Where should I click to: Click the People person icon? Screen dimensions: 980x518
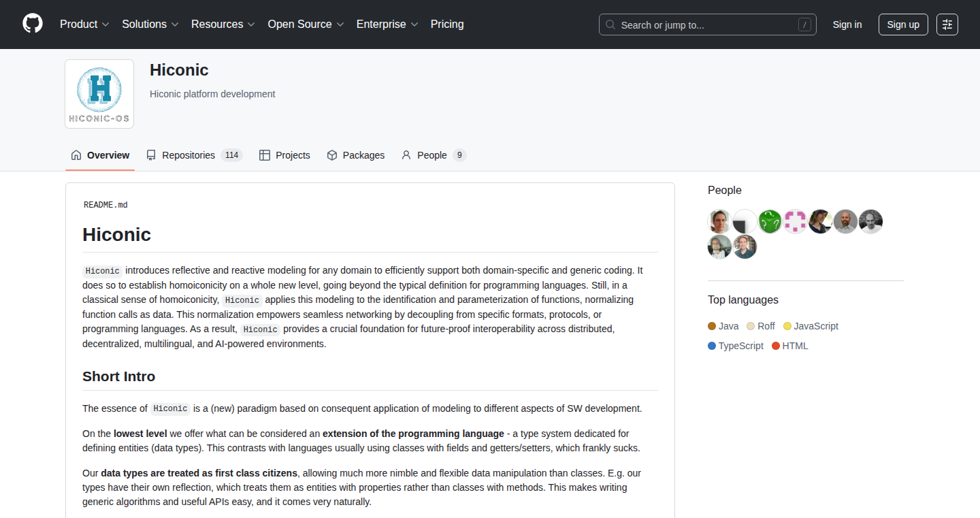coord(406,155)
